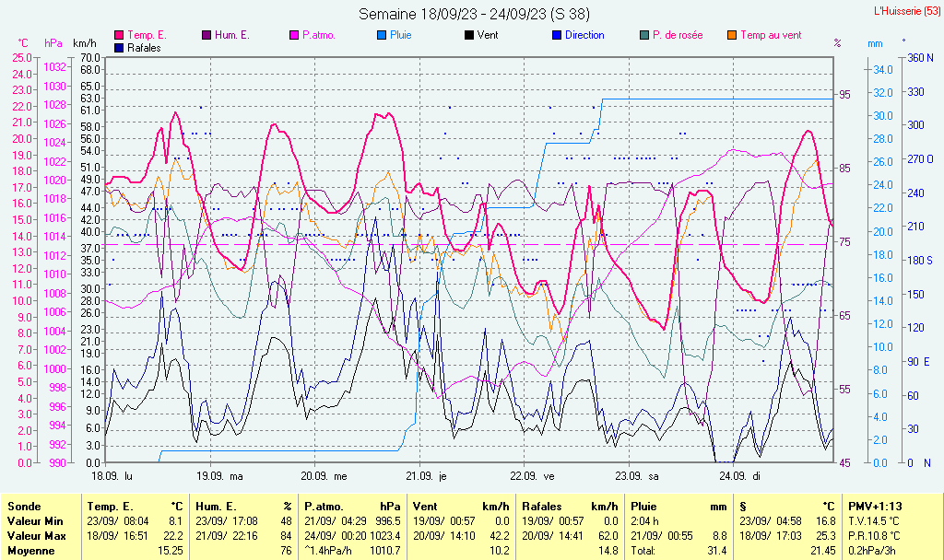This screenshot has width=944, height=560.
Task: Click the '22.09. ve' date label
Action: pos(532,476)
